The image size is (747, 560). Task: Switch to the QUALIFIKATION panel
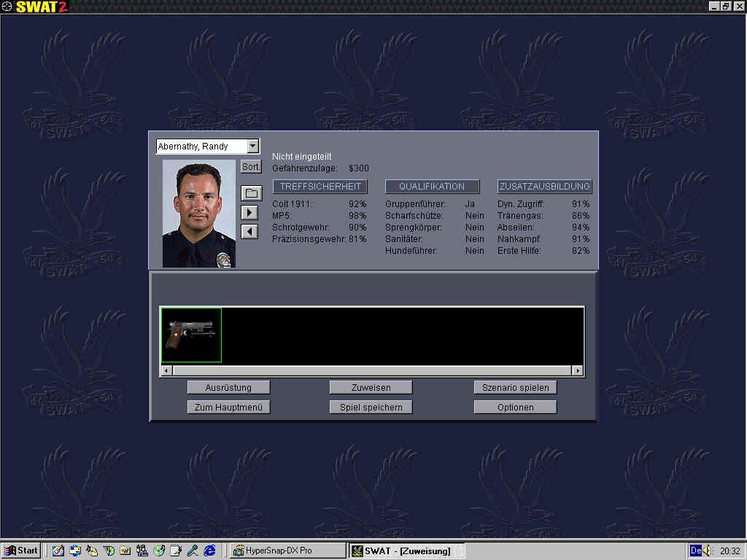coord(432,186)
